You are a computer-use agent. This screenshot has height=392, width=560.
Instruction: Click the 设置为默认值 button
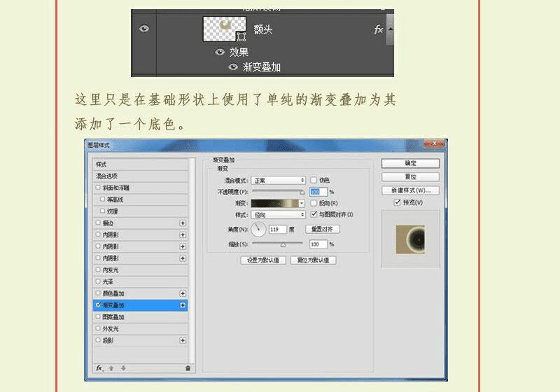click(x=263, y=260)
